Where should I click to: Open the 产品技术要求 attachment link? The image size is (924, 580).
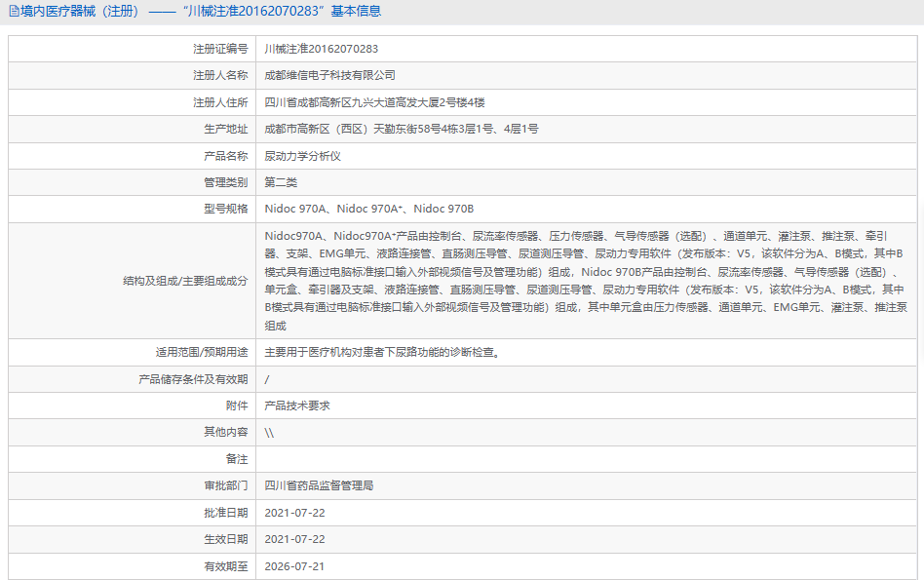[297, 406]
